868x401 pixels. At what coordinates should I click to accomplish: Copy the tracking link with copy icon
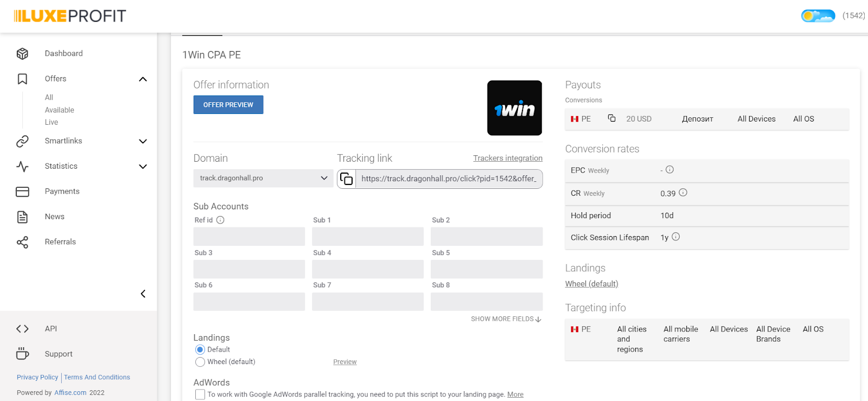pyautogui.click(x=346, y=179)
